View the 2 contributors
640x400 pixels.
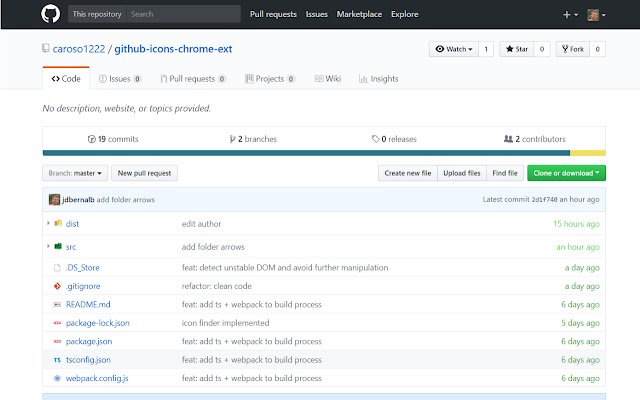(535, 139)
